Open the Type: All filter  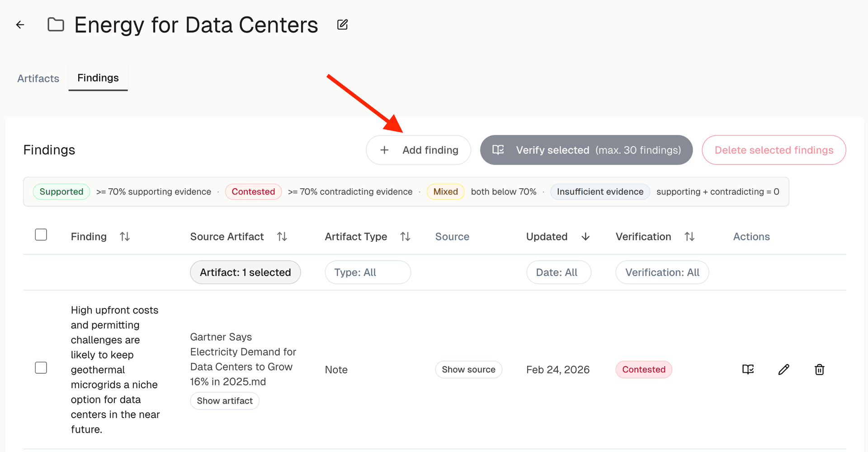[x=368, y=272]
